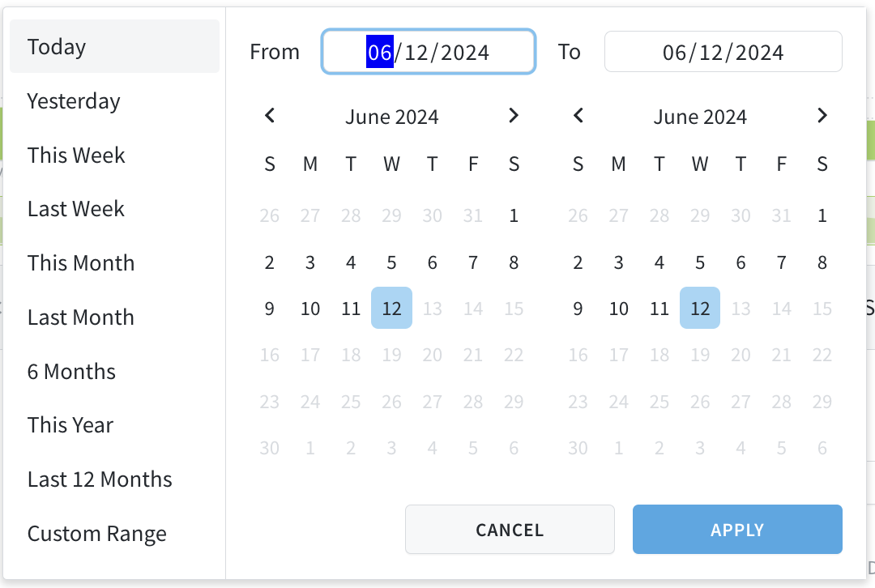Navigate to next month on From calendar
Viewport: 875px width, 588px height.
click(x=514, y=116)
